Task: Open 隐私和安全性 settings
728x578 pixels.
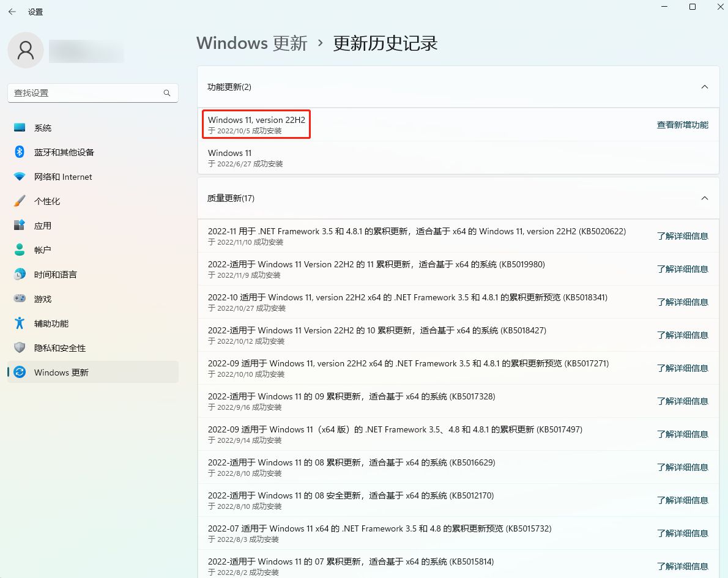Action: coord(93,348)
